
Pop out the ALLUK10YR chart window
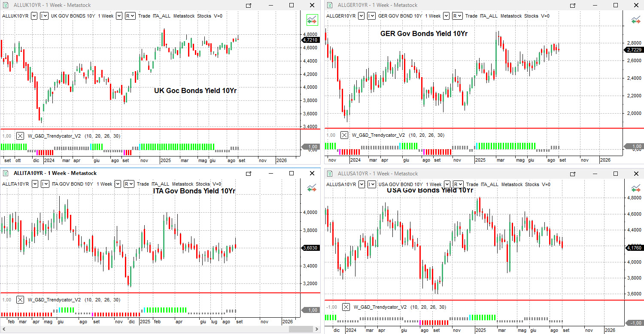249,5
